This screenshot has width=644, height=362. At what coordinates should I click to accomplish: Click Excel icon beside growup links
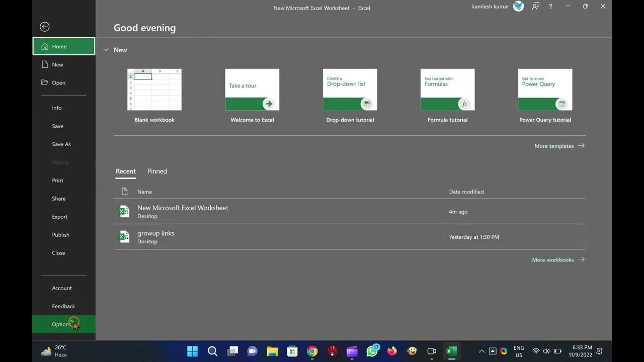[124, 237]
